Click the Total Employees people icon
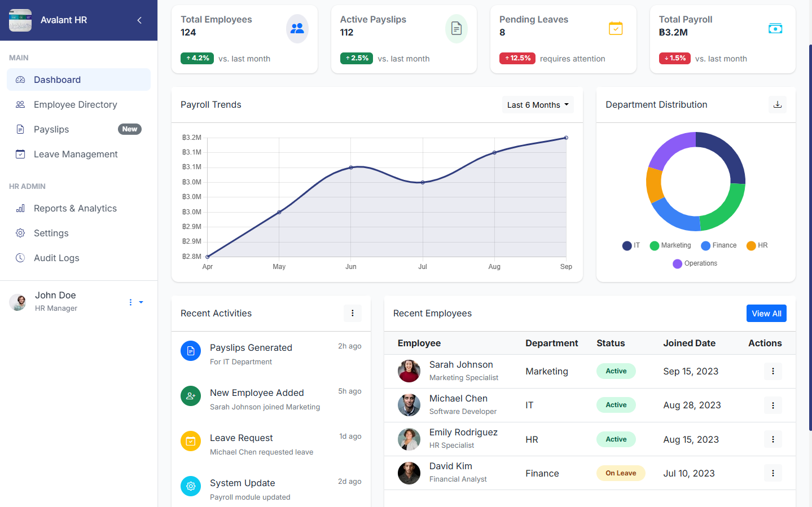 (297, 28)
